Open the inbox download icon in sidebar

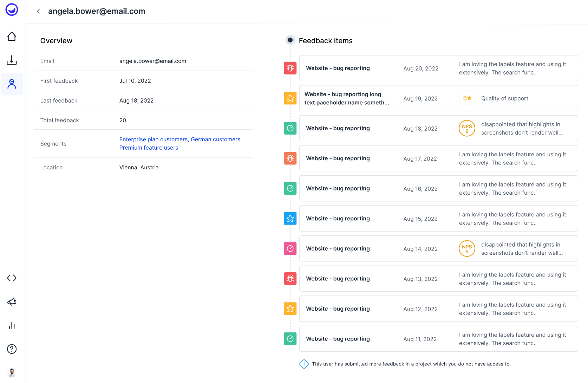coord(12,60)
